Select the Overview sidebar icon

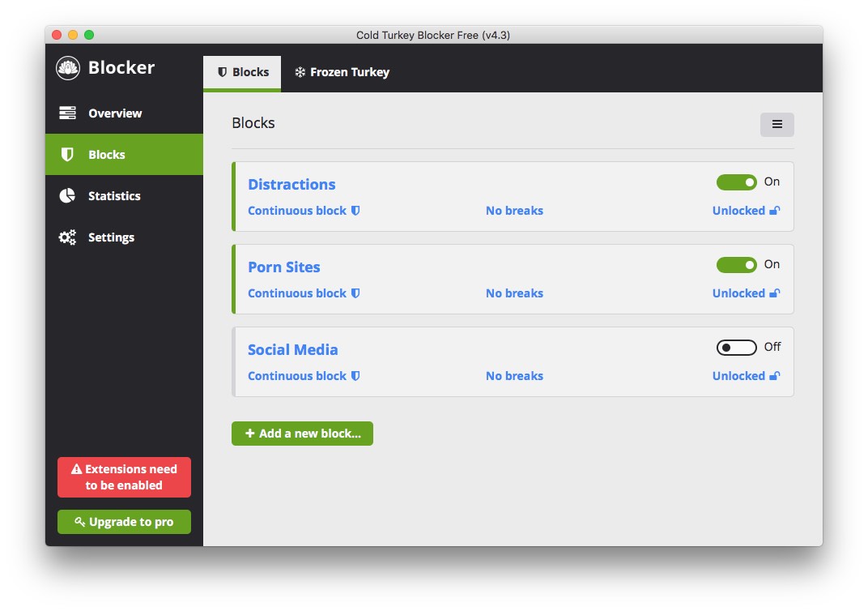68,113
